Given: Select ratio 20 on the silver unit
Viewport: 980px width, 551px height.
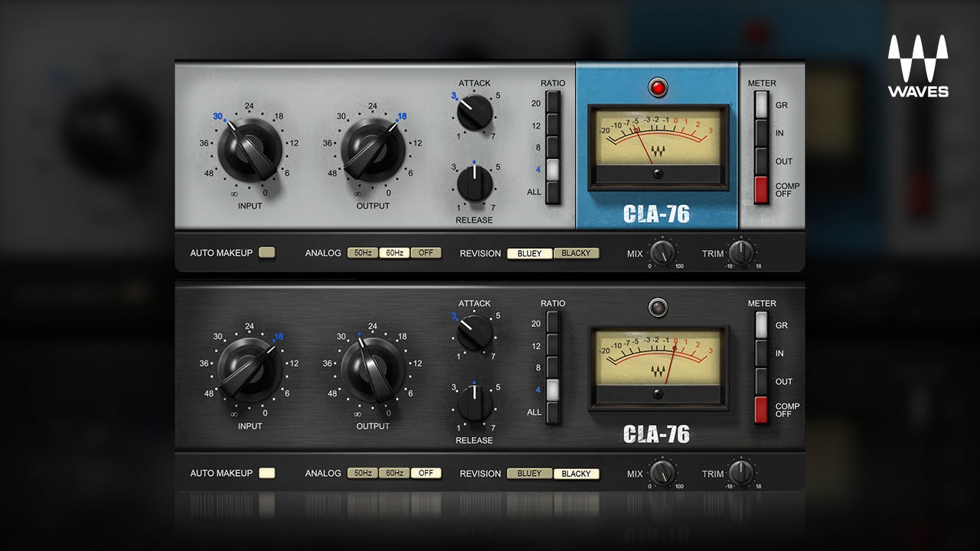Looking at the screenshot, I should (553, 103).
